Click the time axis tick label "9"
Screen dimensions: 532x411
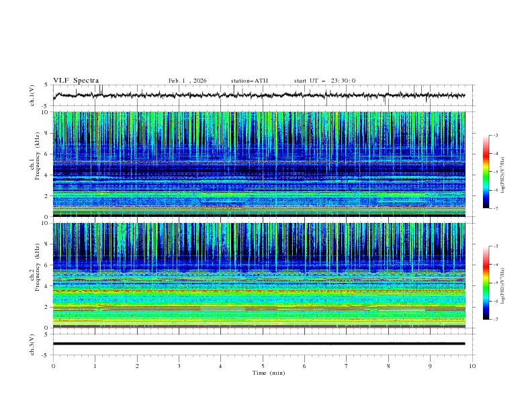430,366
